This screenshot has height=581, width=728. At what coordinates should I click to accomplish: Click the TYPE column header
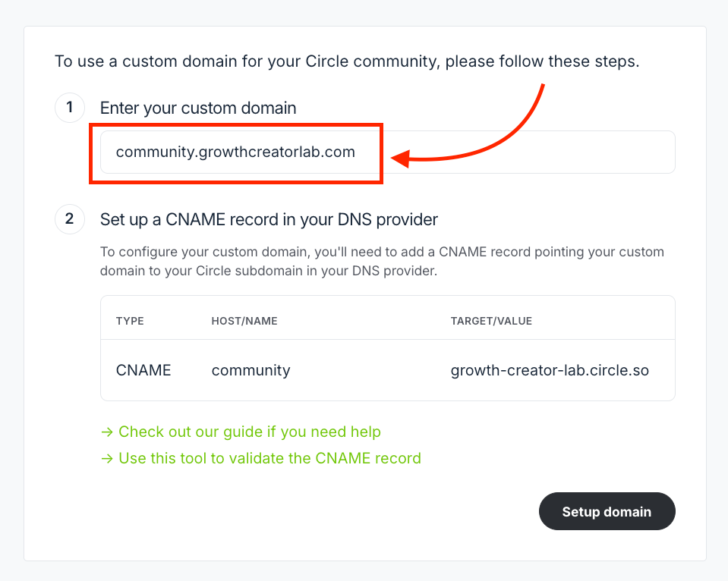tap(130, 321)
